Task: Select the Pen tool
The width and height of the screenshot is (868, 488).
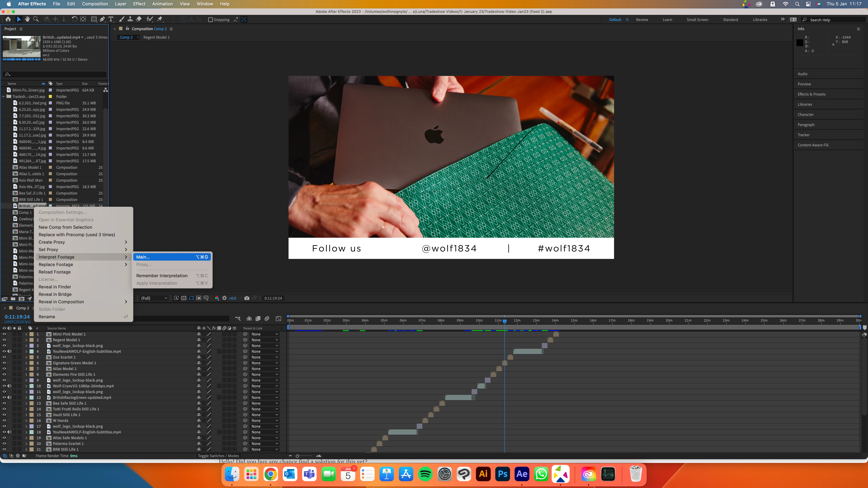Action: [x=102, y=19]
